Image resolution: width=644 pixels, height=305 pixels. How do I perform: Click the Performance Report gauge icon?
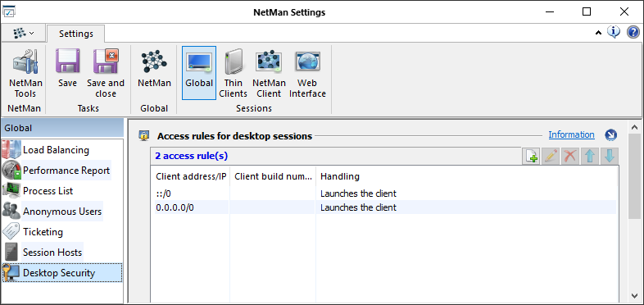click(x=11, y=171)
